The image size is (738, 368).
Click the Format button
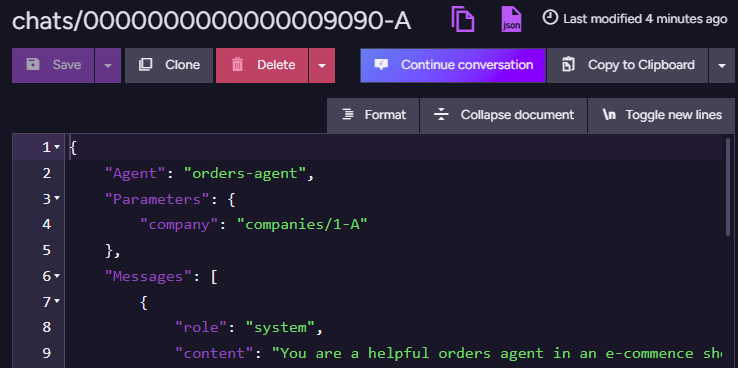click(373, 115)
